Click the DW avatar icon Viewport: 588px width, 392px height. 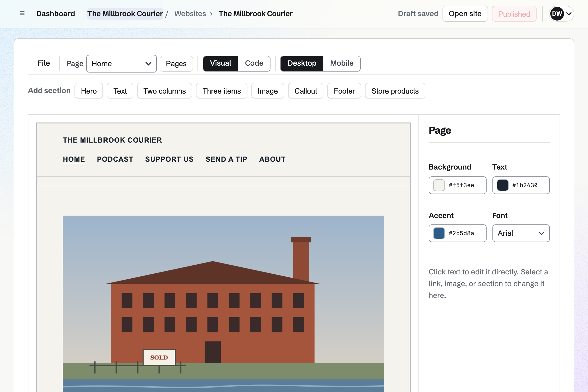pos(557,13)
